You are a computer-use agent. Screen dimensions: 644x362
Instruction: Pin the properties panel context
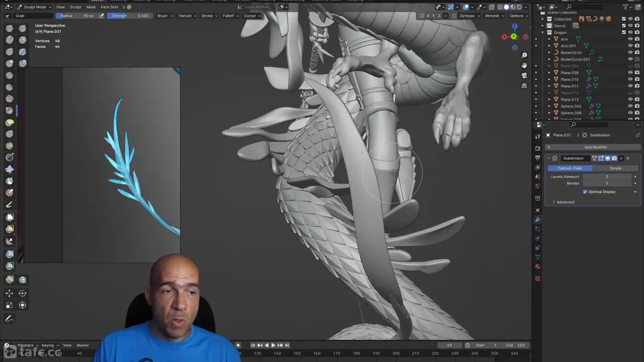638,135
